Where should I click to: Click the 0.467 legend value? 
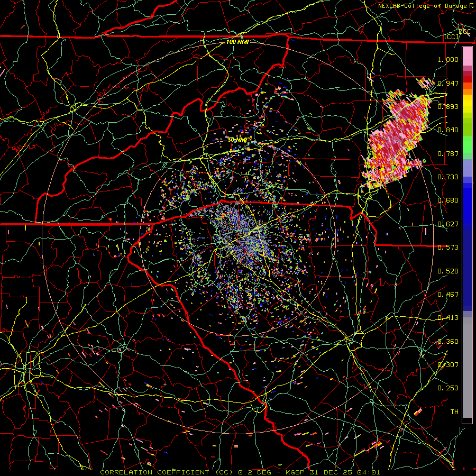[x=448, y=294]
